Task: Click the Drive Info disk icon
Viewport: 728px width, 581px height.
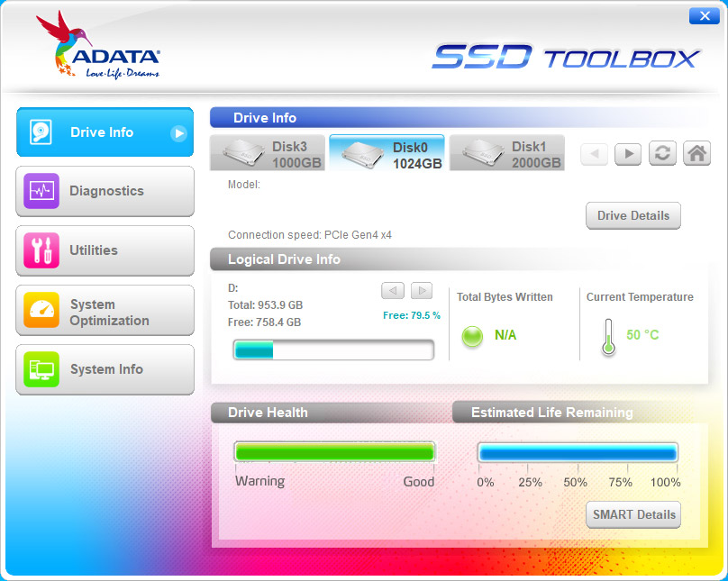Action: coord(41,132)
